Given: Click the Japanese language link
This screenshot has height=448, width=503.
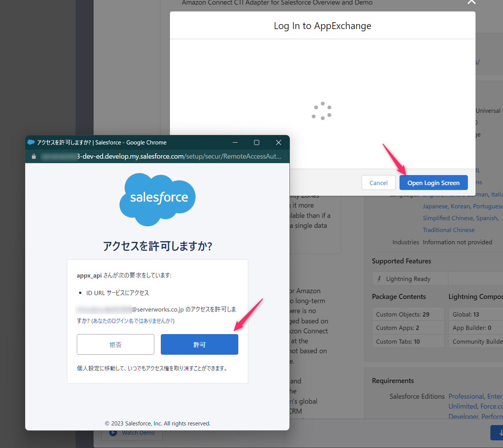Looking at the screenshot, I should click(435, 206).
